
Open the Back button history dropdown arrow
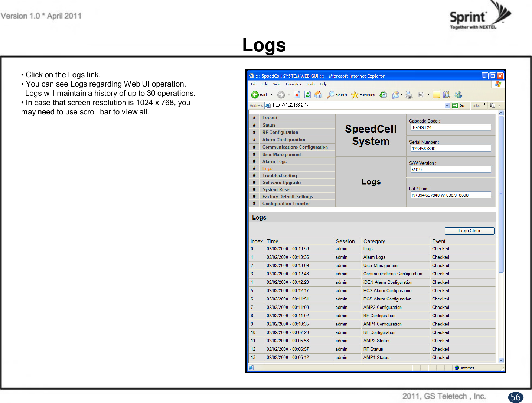(x=272, y=95)
